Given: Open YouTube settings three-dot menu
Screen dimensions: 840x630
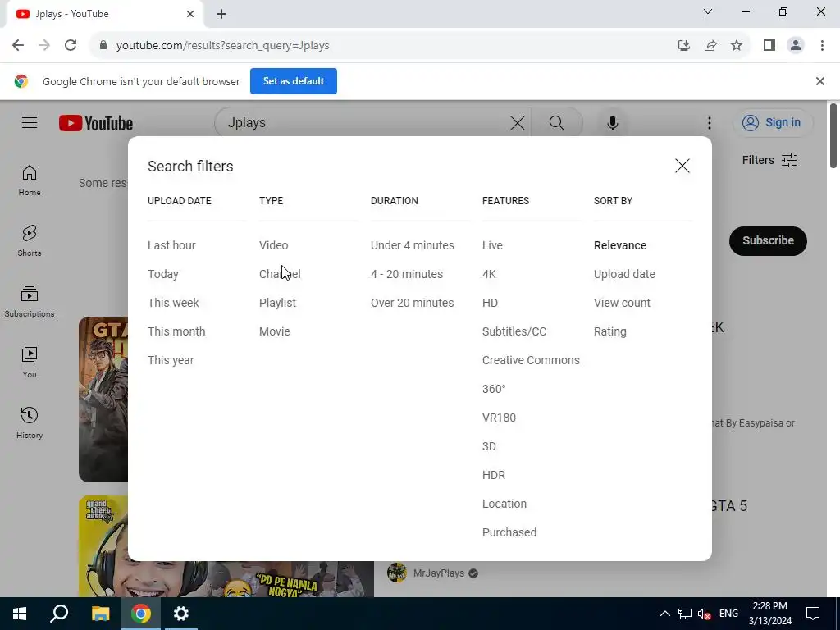Looking at the screenshot, I should [x=710, y=123].
